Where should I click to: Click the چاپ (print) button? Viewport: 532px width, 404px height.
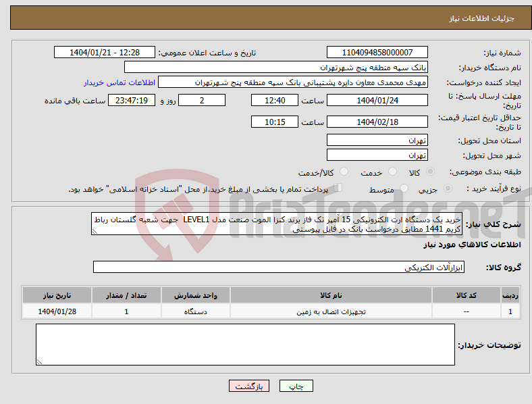point(296,386)
